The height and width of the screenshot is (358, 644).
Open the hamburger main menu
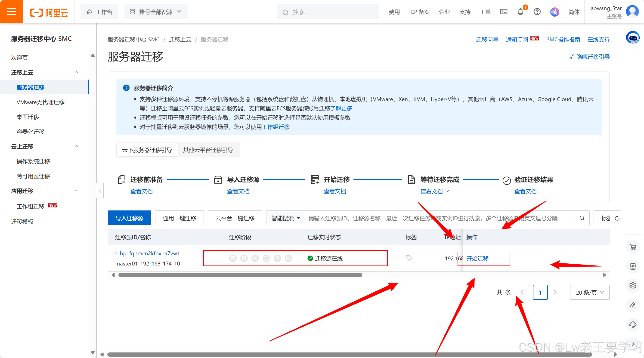tap(12, 12)
